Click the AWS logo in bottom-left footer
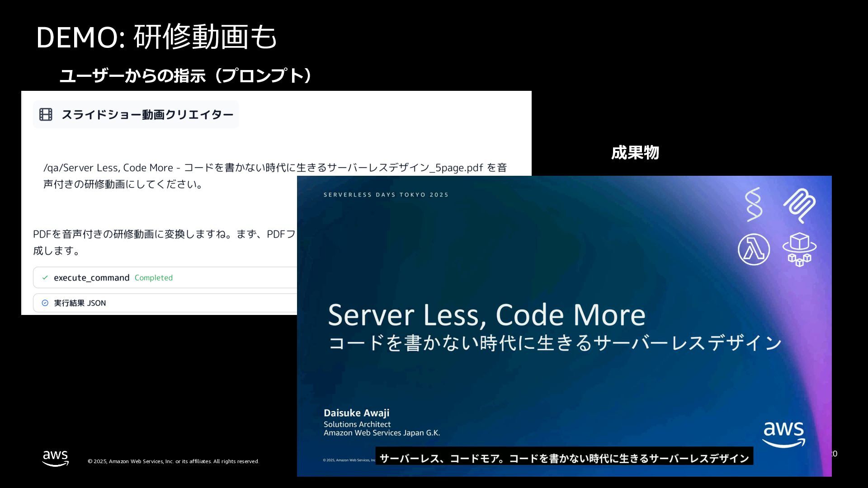 coord(56,458)
